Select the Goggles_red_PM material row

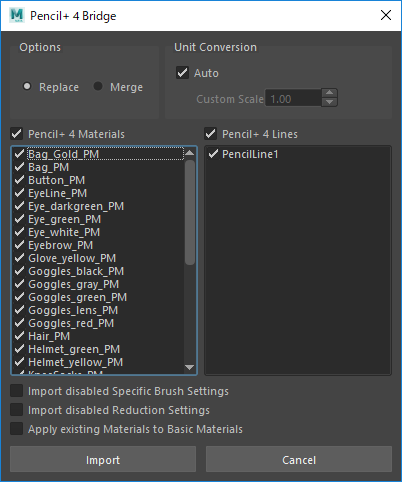click(98, 323)
